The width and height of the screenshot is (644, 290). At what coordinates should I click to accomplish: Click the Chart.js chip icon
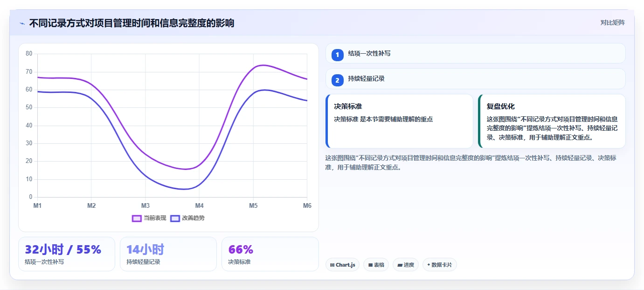point(332,265)
